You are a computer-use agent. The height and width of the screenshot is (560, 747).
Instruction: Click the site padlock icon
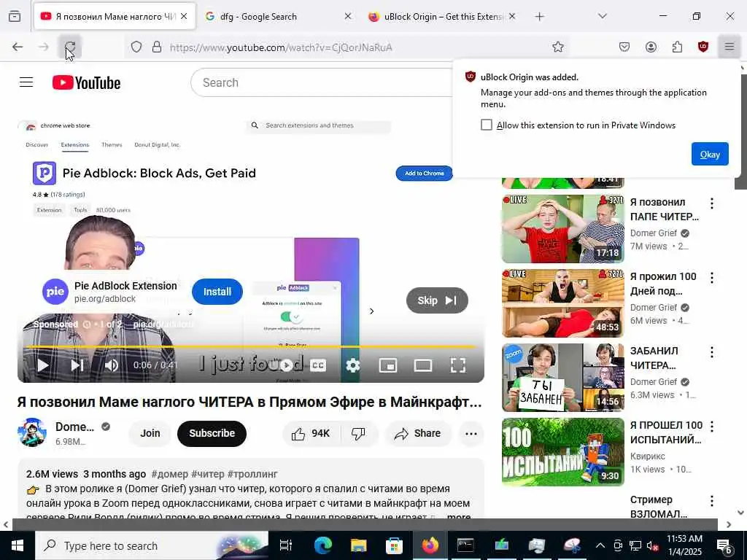pyautogui.click(x=157, y=47)
